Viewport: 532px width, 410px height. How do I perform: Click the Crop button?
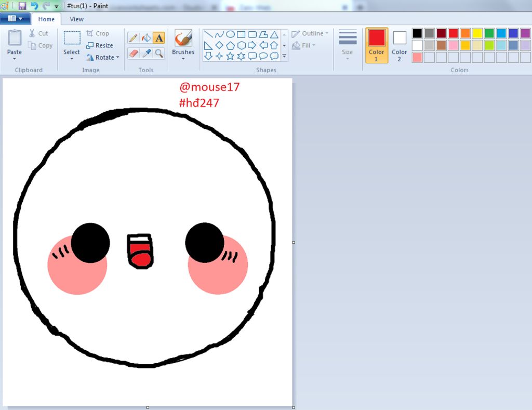tap(98, 33)
